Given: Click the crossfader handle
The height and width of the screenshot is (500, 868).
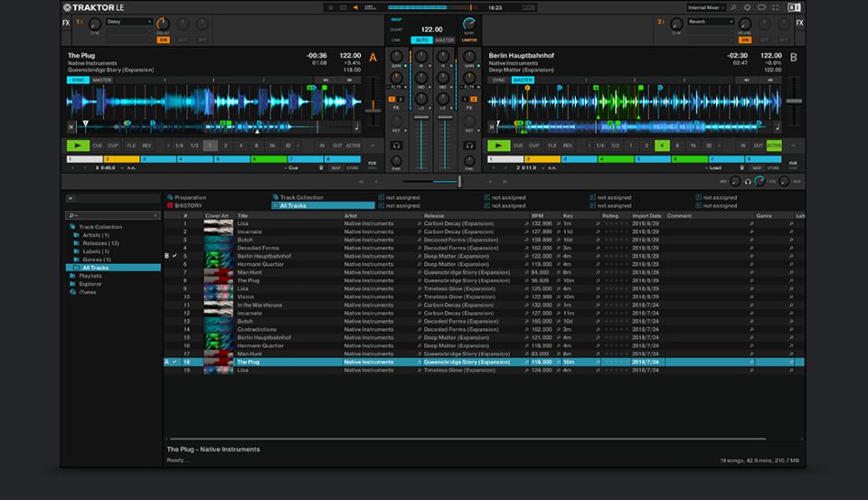Looking at the screenshot, I should [459, 182].
